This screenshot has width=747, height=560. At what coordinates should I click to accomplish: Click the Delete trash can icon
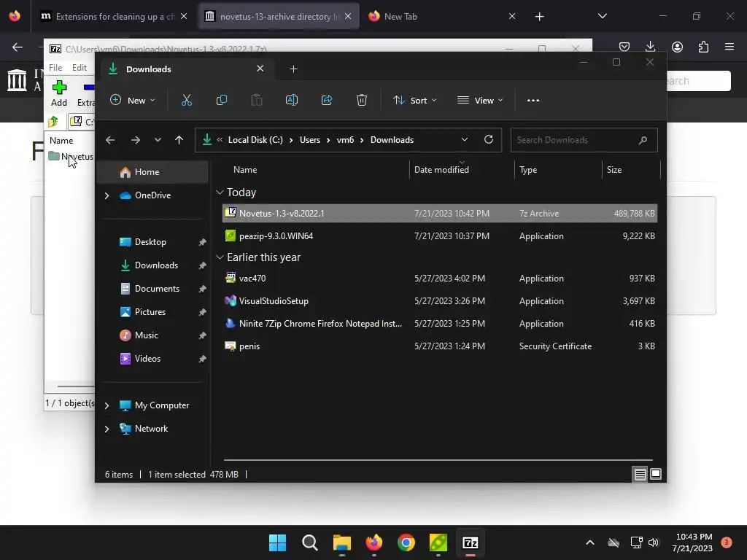click(362, 101)
